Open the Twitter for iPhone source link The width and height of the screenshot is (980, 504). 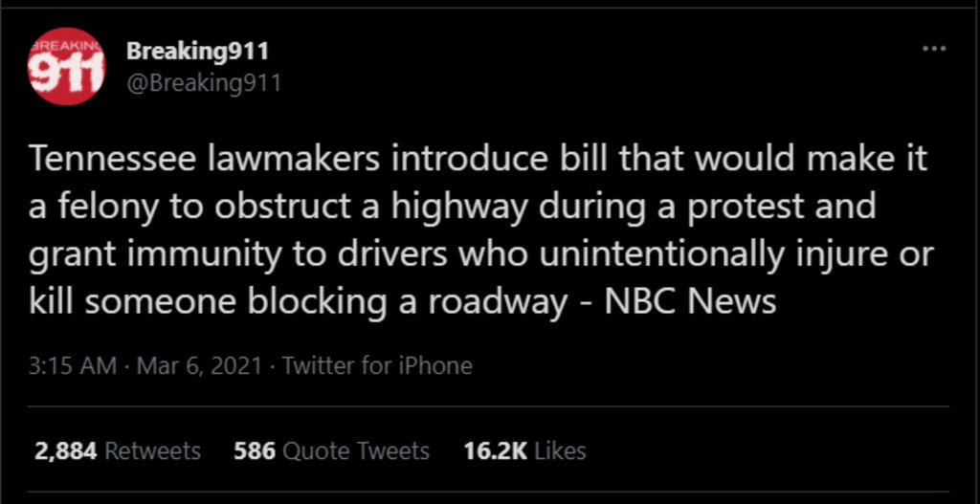[377, 365]
